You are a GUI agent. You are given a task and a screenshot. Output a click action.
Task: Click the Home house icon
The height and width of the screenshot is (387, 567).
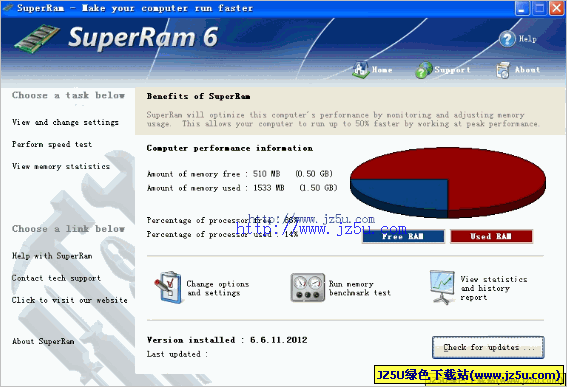(x=361, y=69)
